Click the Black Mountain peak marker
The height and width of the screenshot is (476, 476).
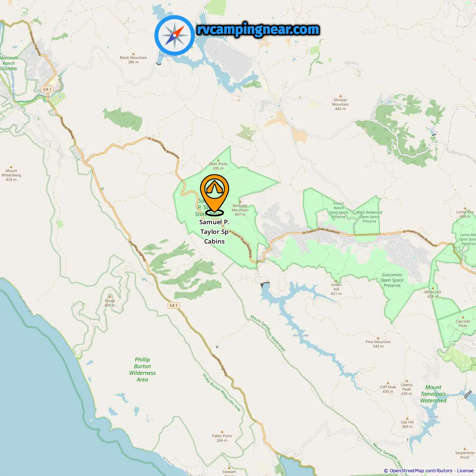pyautogui.click(x=134, y=54)
